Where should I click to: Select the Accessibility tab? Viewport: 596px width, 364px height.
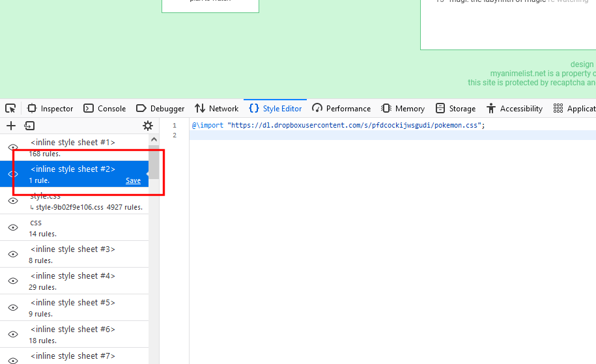515,109
